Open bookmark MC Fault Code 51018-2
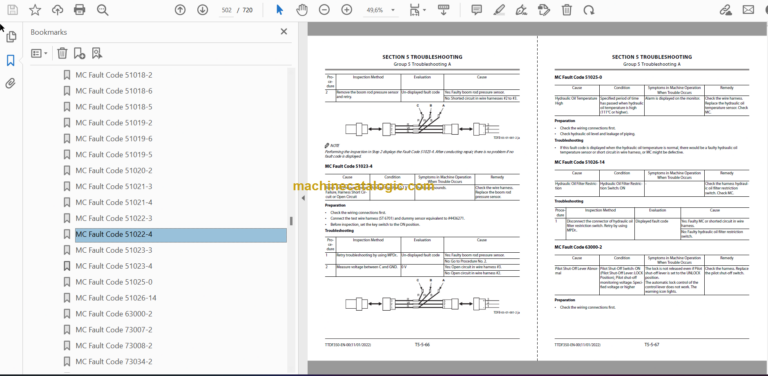Viewport: 768px width, 376px height. pyautogui.click(x=114, y=75)
